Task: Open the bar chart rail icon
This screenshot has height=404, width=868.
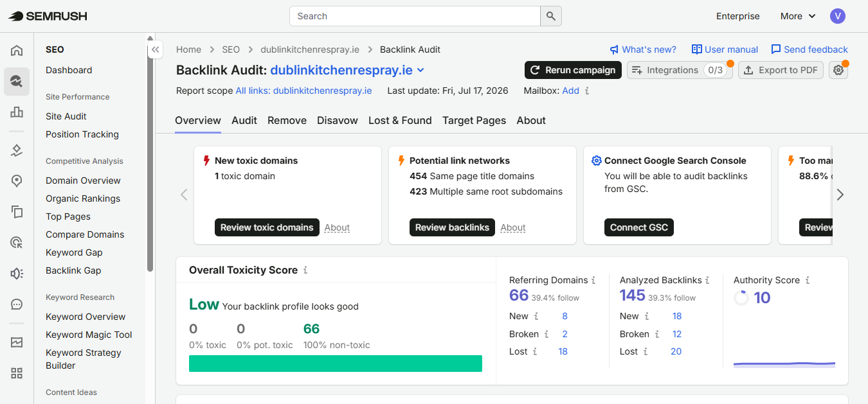Action: pos(17,112)
